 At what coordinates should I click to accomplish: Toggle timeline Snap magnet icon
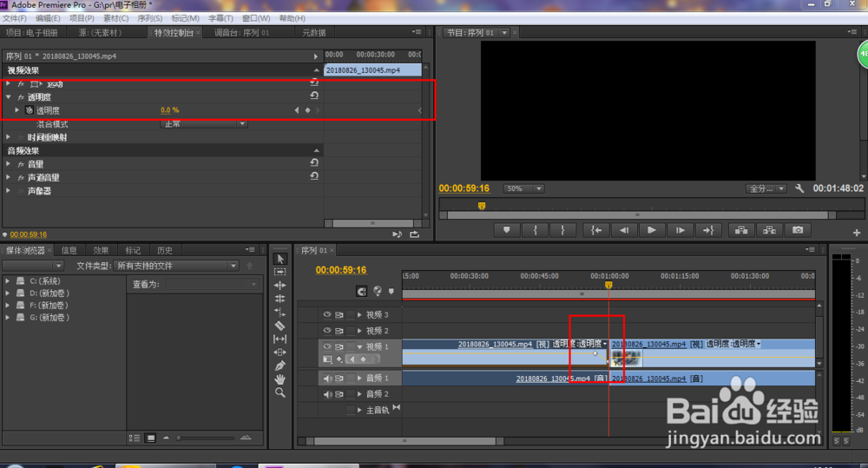(x=361, y=292)
